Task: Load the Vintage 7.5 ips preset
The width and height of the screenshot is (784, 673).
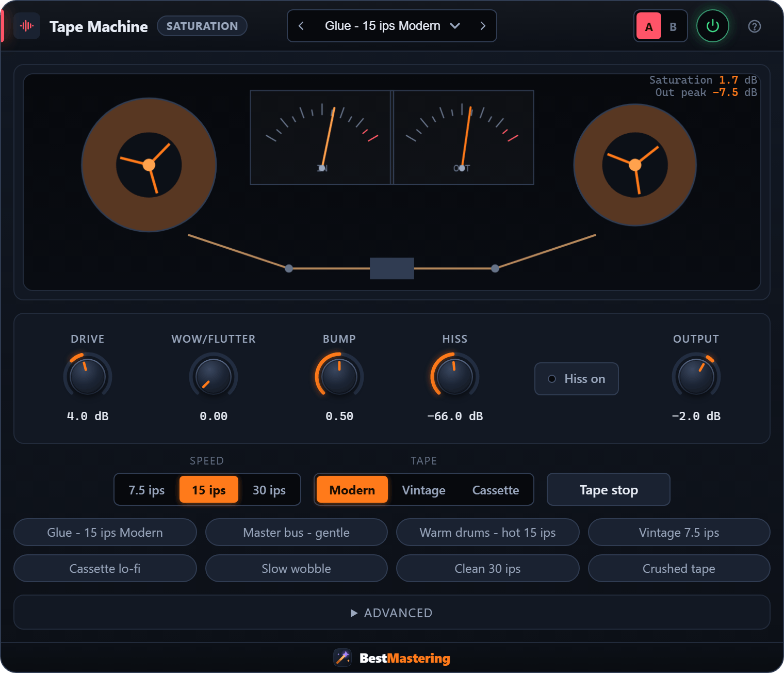Action: click(679, 532)
